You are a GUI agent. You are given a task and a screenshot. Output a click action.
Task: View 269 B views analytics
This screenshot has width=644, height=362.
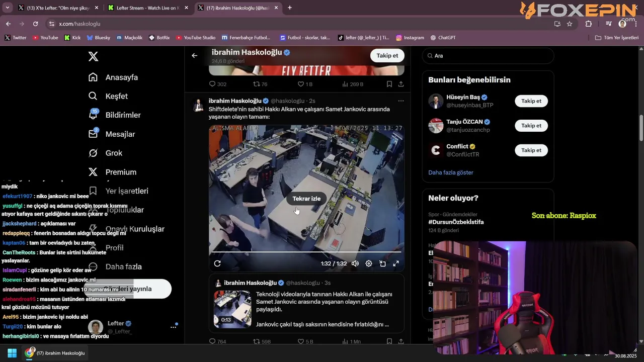tap(353, 84)
